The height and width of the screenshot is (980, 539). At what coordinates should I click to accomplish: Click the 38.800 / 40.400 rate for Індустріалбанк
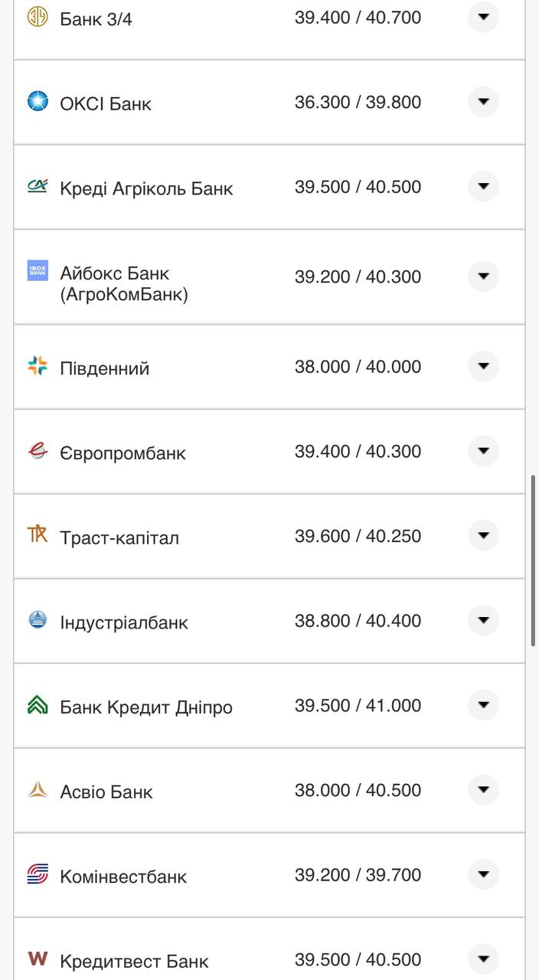point(357,620)
